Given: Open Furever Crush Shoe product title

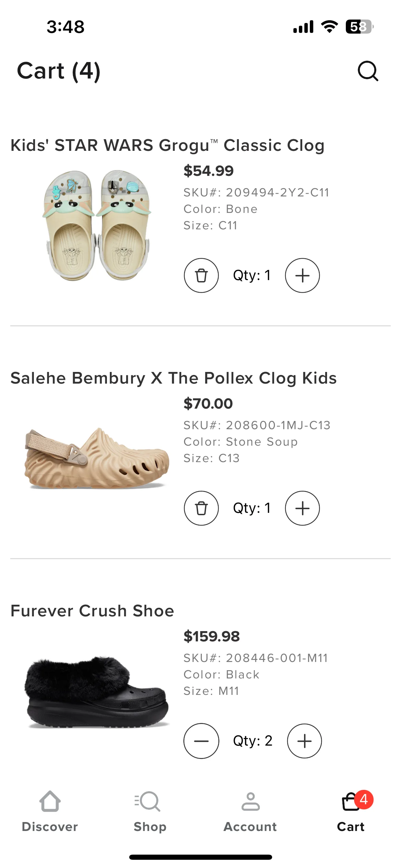Looking at the screenshot, I should pyautogui.click(x=92, y=611).
